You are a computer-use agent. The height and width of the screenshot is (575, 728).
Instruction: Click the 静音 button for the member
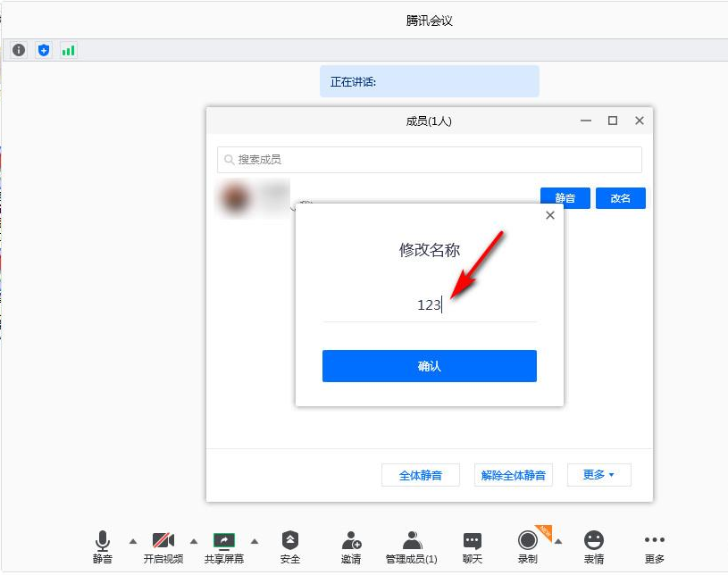tap(565, 198)
